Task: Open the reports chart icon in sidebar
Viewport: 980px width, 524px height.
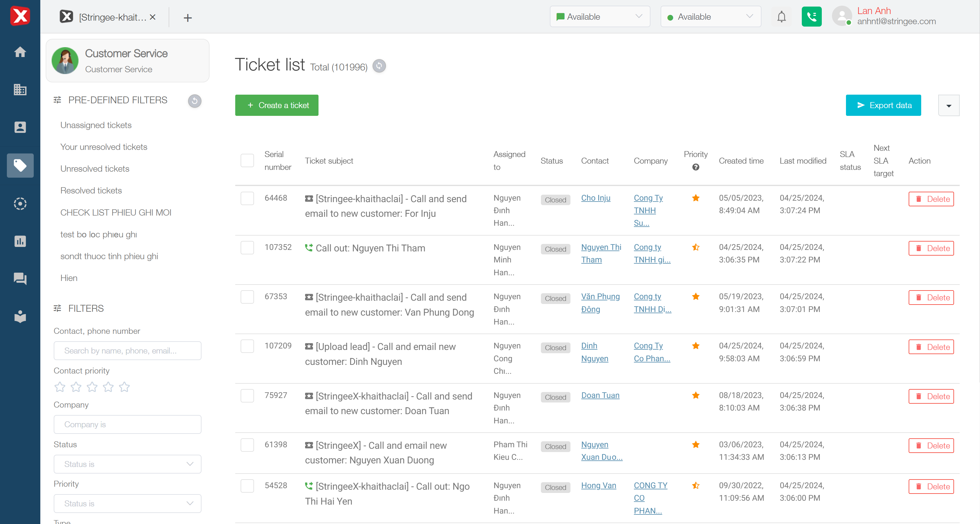Action: (x=20, y=241)
